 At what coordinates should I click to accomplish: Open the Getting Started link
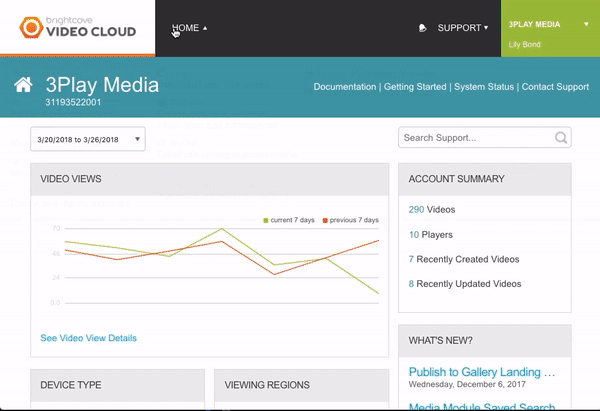pos(415,87)
